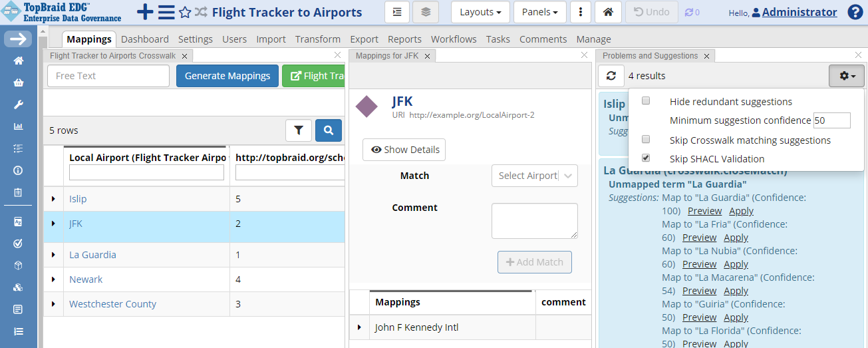This screenshot has height=348, width=868.
Task: Click the Westchester County link
Action: (x=112, y=304)
